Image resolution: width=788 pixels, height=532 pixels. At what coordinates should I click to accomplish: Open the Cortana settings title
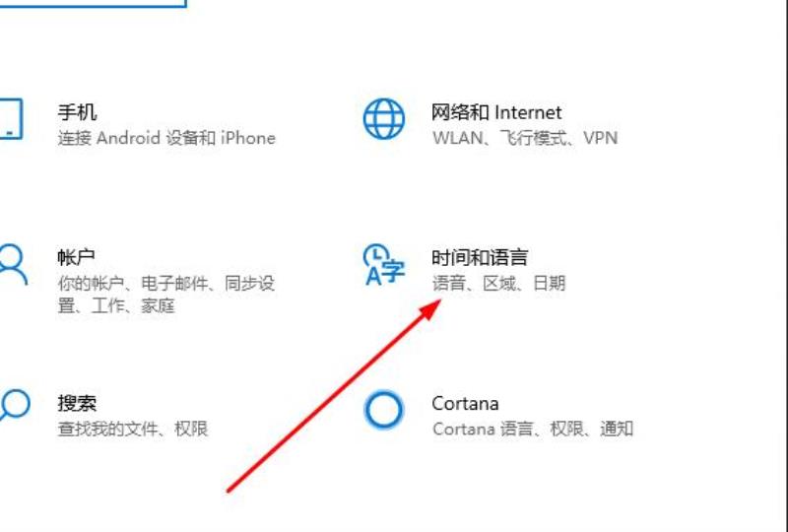pos(465,403)
